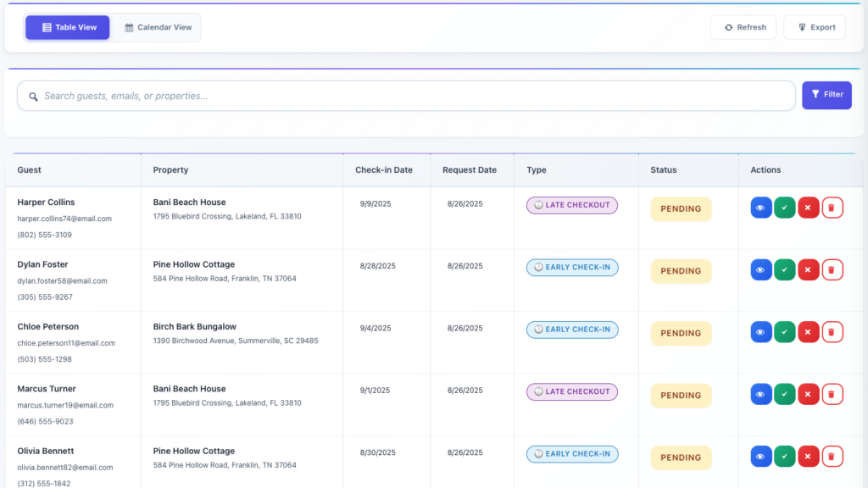View Olivia Bennett's request via eye icon
The image size is (868, 488).
pos(760,457)
